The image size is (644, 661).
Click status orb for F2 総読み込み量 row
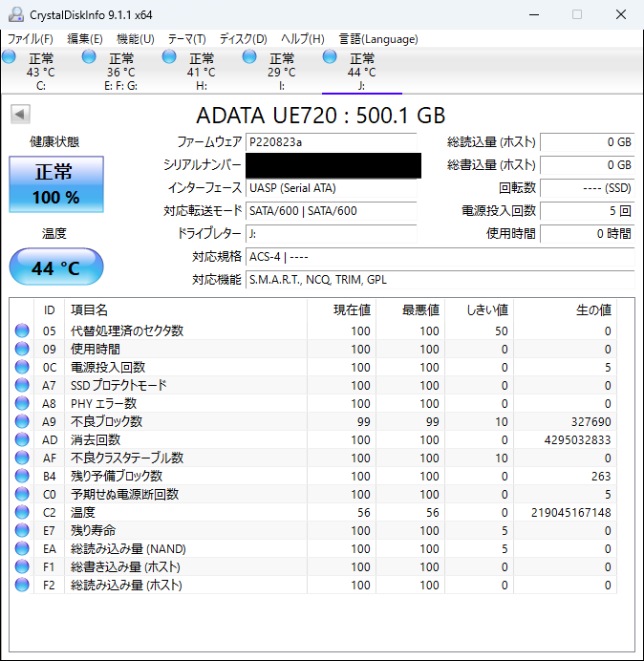point(22,585)
